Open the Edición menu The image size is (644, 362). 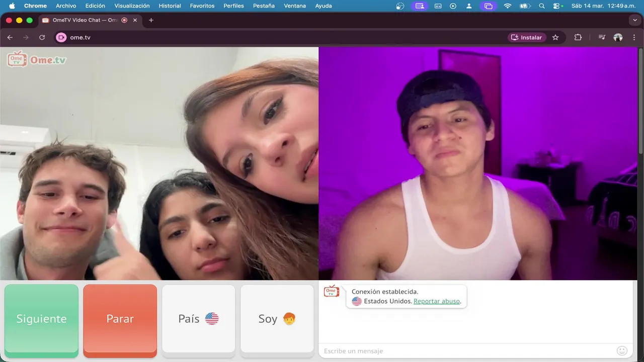pos(95,6)
